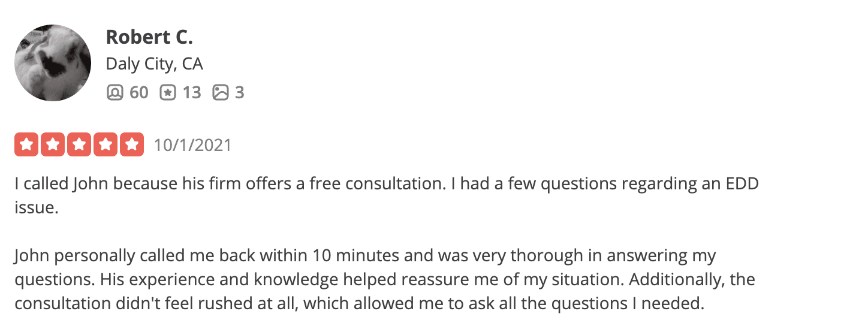Click the photo count 3
The width and height of the screenshot is (868, 326).
[239, 92]
